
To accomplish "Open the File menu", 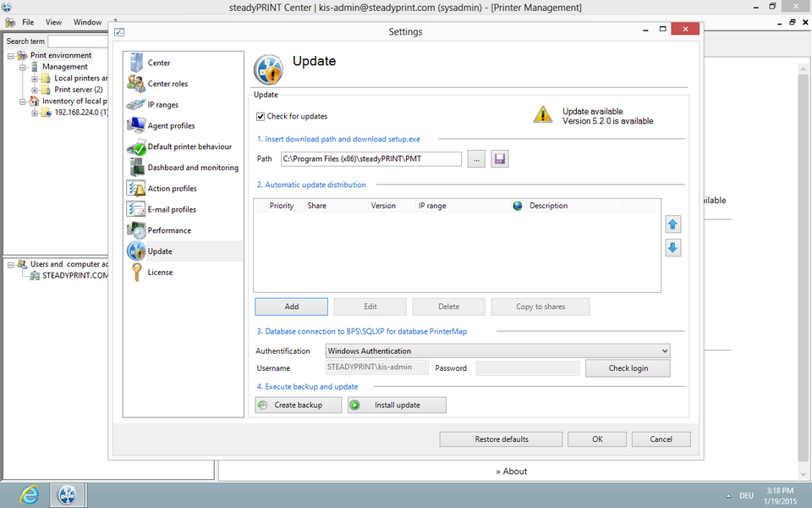I will 28,22.
